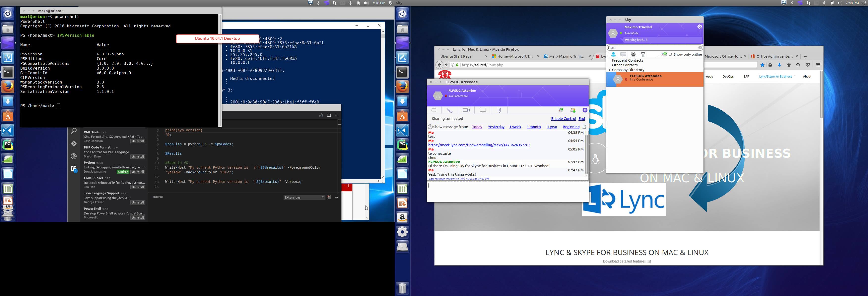
Task: Open the Trash in the launcher
Action: [402, 288]
